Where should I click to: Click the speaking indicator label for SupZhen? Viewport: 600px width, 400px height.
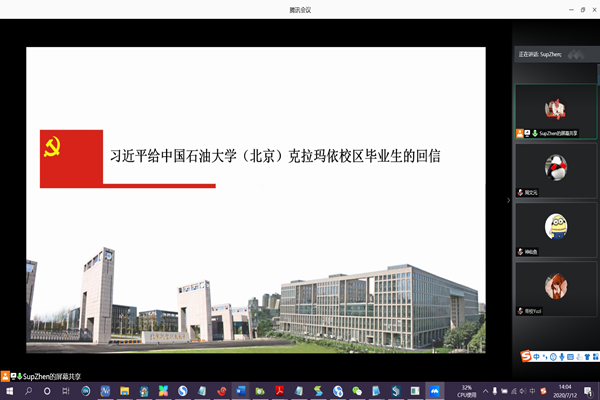[x=540, y=54]
